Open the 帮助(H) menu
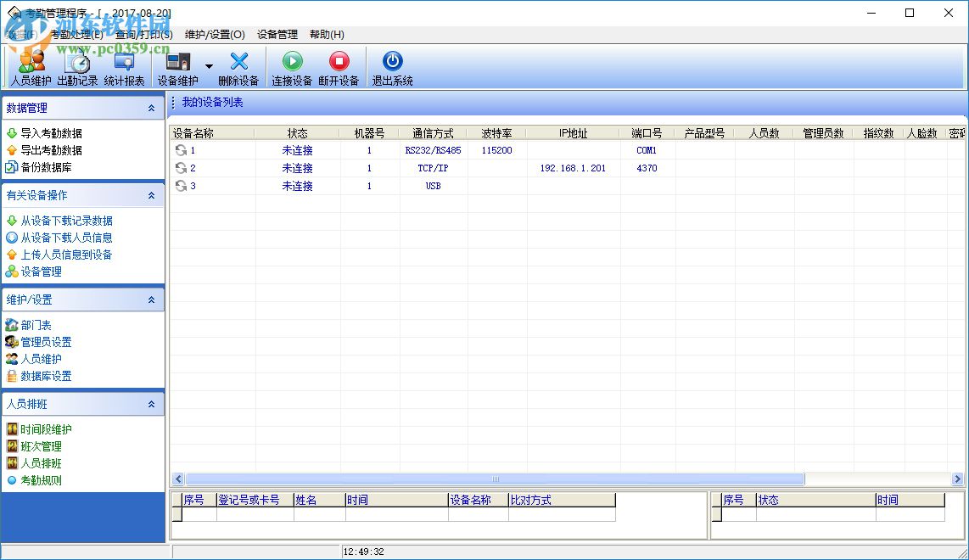 (325, 35)
